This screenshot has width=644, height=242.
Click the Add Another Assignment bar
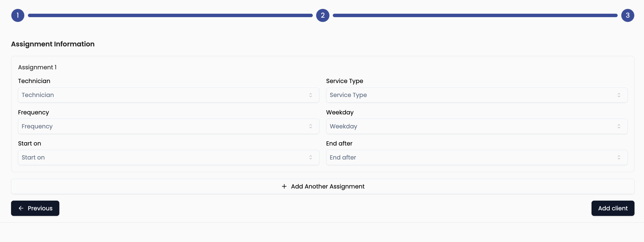(322, 186)
